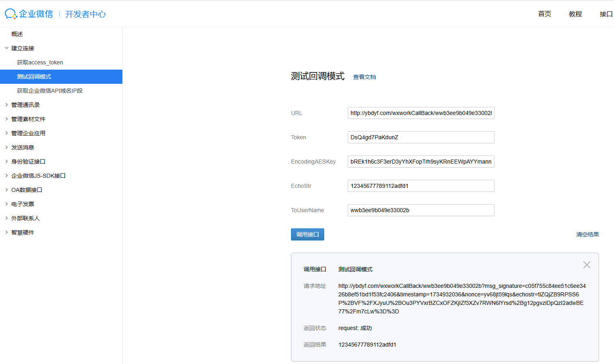This screenshot has width=614, height=364.
Task: Click the 开发者中心 header text
Action: tap(85, 13)
